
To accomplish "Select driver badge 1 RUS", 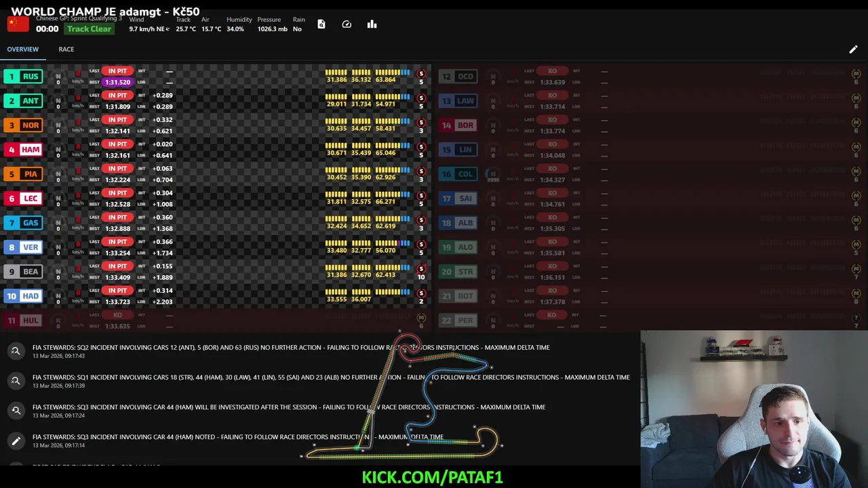I will coord(23,77).
